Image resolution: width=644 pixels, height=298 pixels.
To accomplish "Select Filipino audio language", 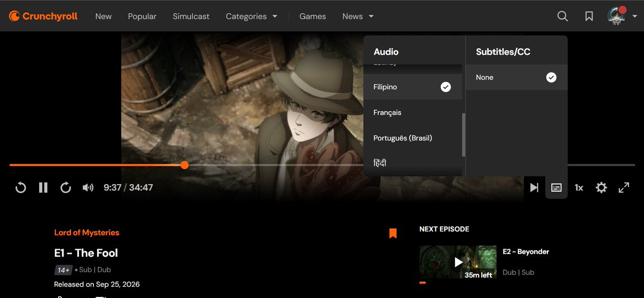I will (x=412, y=87).
